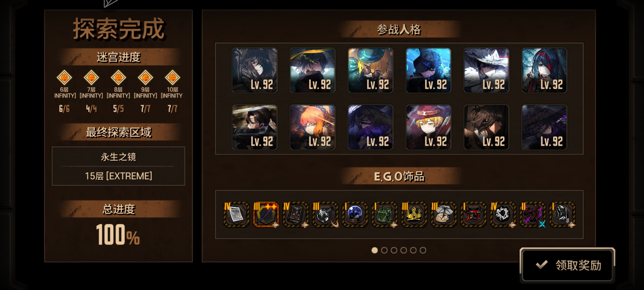The height and width of the screenshot is (290, 644).
Task: Select the purple thorns E.G.O gift
Action: click(x=533, y=214)
